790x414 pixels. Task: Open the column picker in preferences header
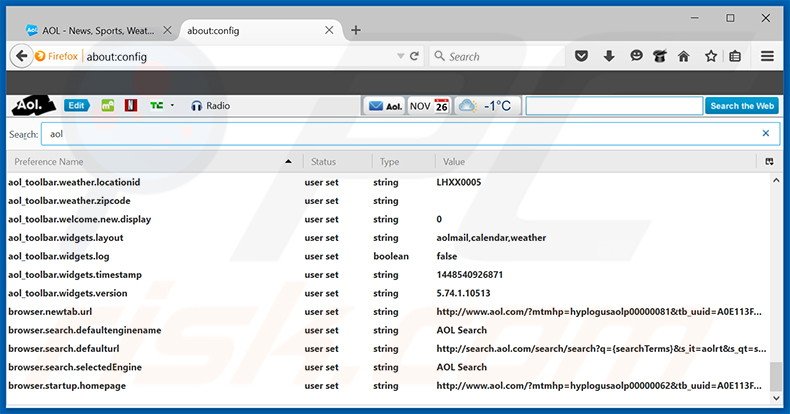769,161
